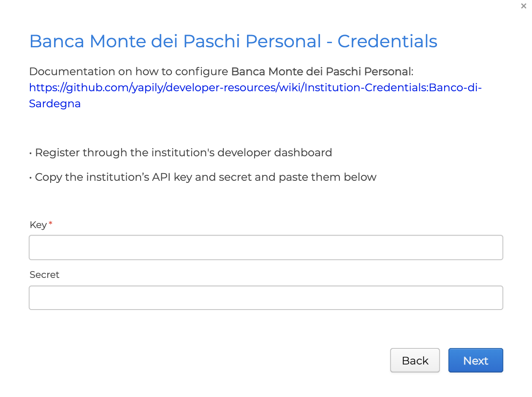Go back with the Back button
The width and height of the screenshot is (532, 397).
click(415, 360)
